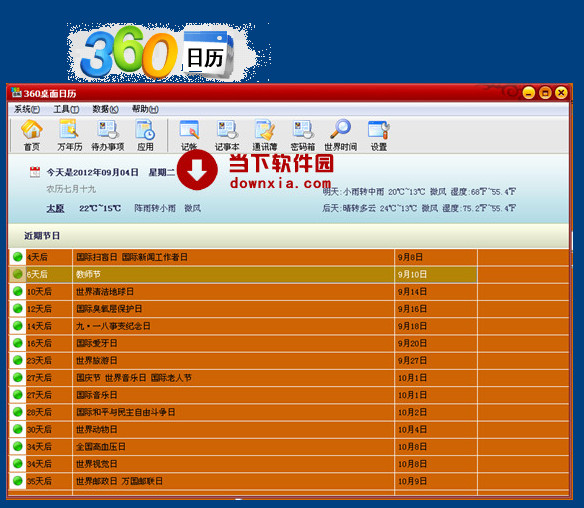The image size is (584, 508).
Task: Click the green dot for 12天后 row
Action: (18, 308)
